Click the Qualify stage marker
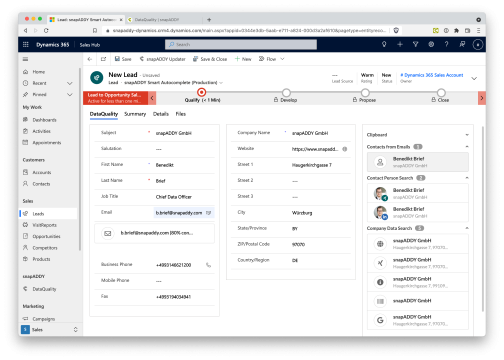The width and height of the screenshot is (504, 360). [202, 92]
